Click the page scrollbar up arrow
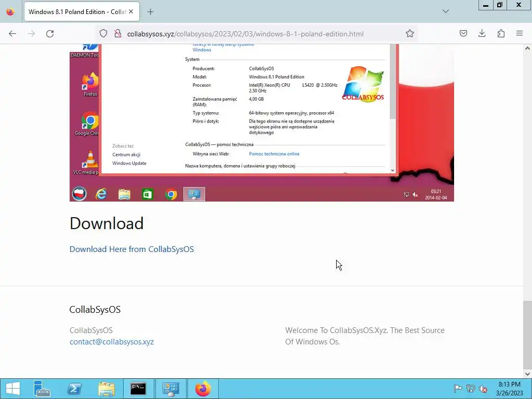532x399 pixels. (x=527, y=48)
